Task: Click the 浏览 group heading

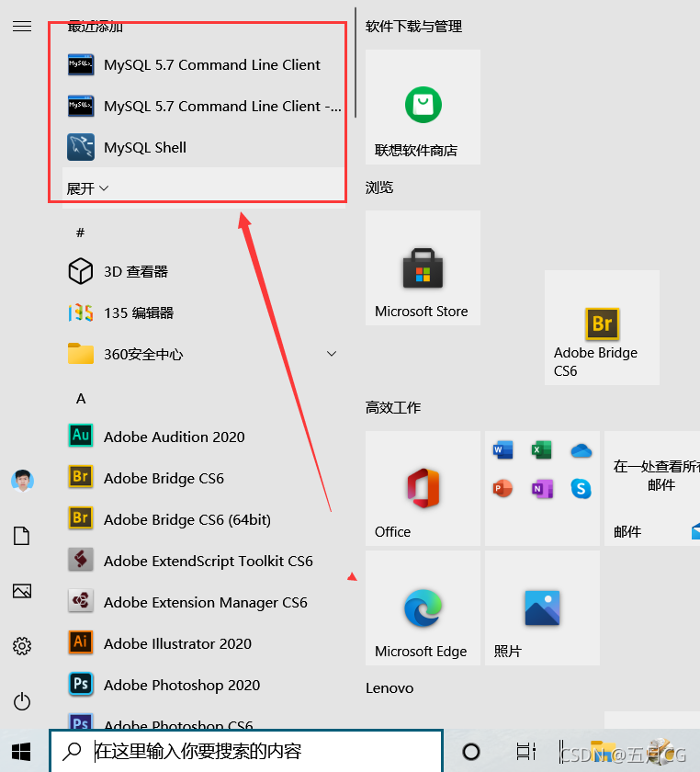Action: (x=379, y=187)
